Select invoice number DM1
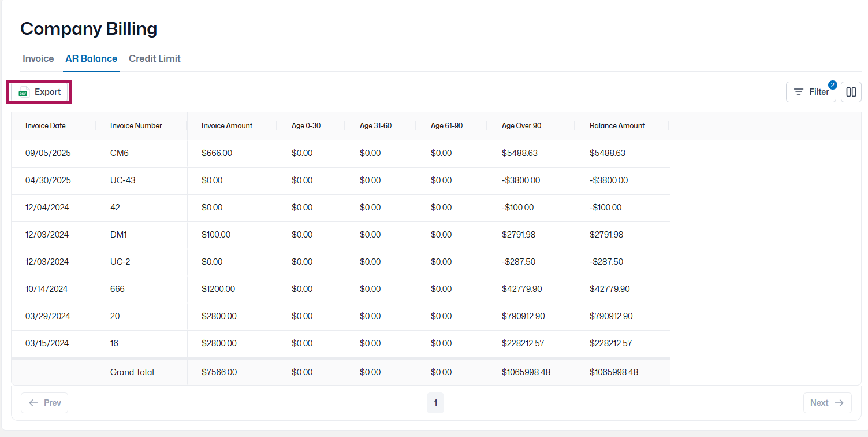The image size is (868, 437). click(x=118, y=235)
